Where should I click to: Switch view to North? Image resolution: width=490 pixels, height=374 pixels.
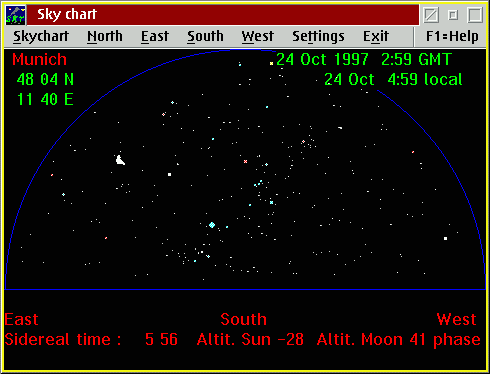105,36
